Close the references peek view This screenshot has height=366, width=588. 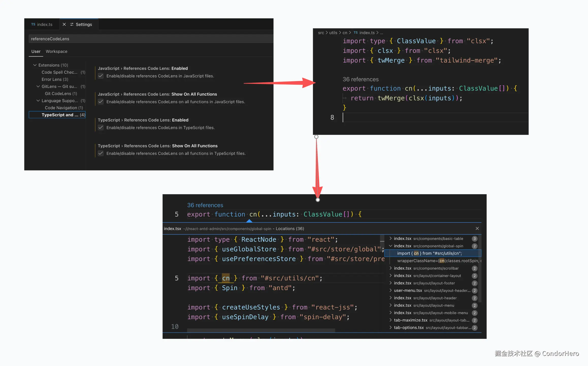(x=477, y=228)
